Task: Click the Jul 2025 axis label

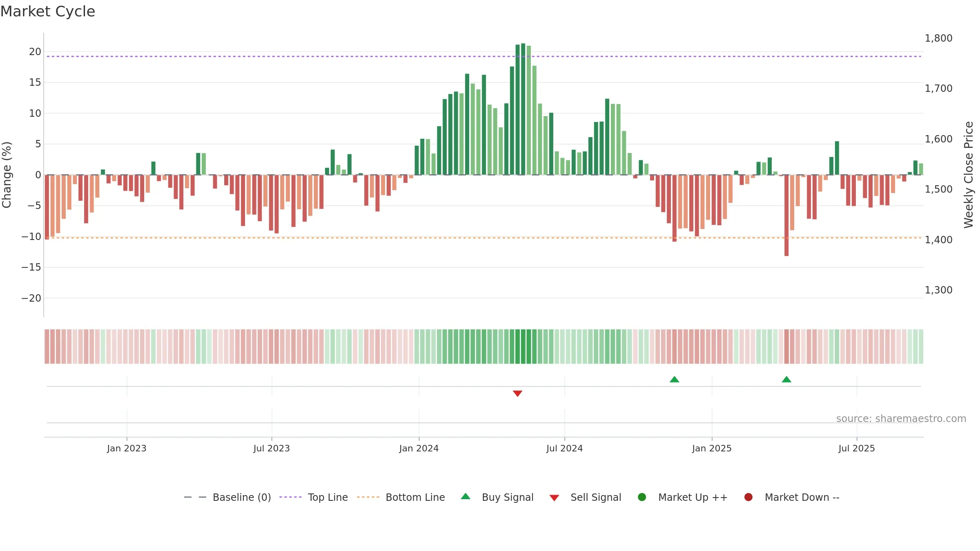Action: 857,449
